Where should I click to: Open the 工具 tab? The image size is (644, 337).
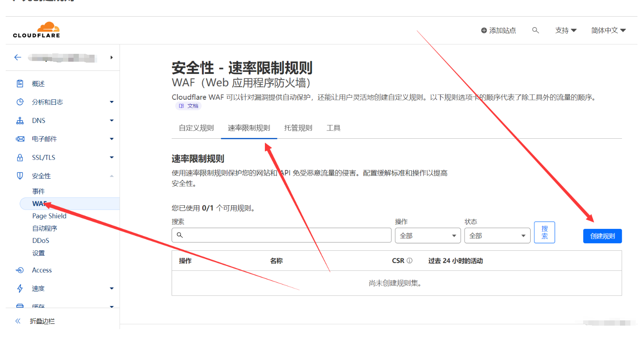point(334,128)
